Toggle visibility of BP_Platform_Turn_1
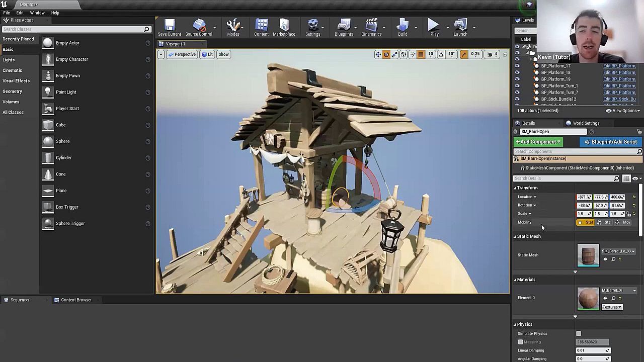The image size is (644, 362). point(517,86)
